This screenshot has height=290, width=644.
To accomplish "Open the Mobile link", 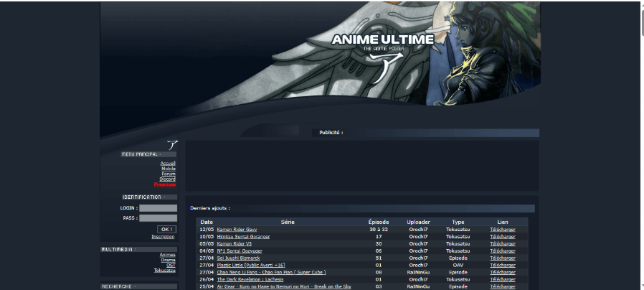I will click(169, 169).
